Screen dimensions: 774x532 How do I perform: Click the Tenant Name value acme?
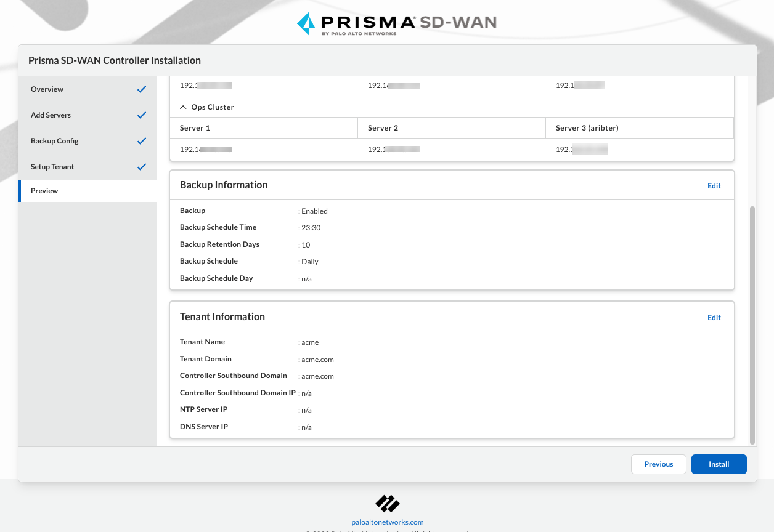tap(310, 342)
